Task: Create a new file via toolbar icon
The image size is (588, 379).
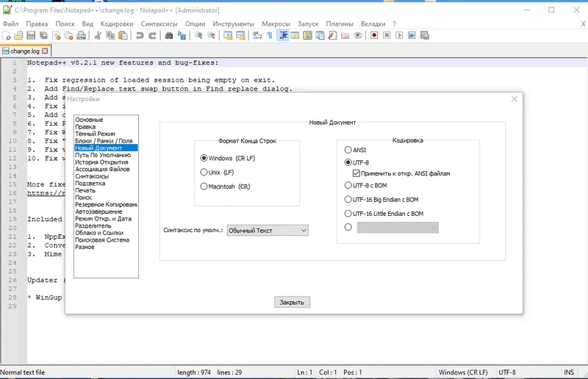Action: (7, 35)
